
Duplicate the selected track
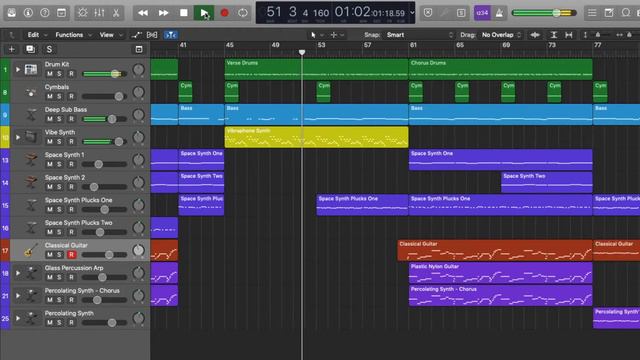(30, 49)
